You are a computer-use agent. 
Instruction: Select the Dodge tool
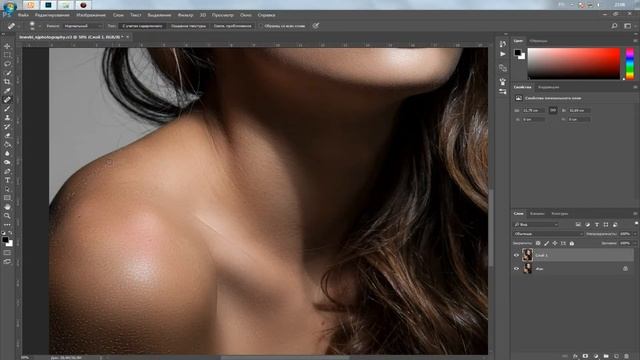point(7,162)
